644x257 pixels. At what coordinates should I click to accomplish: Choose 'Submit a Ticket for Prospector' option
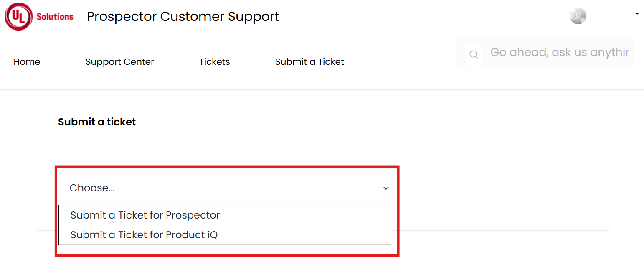click(225, 215)
